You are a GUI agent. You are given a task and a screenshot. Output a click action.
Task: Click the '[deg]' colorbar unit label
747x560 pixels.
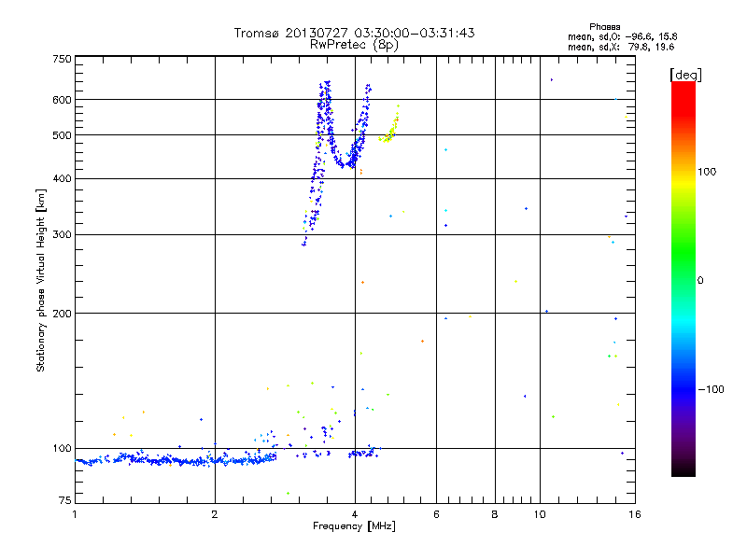click(685, 75)
